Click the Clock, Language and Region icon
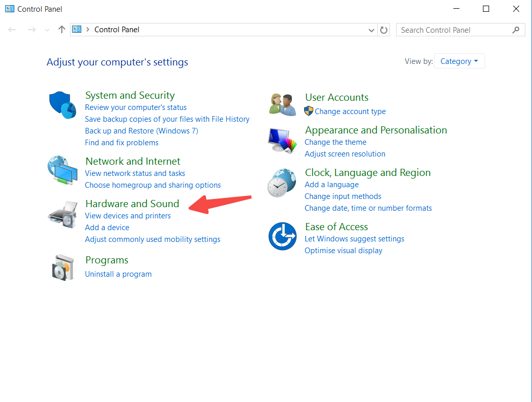The height and width of the screenshot is (402, 532). tap(282, 183)
